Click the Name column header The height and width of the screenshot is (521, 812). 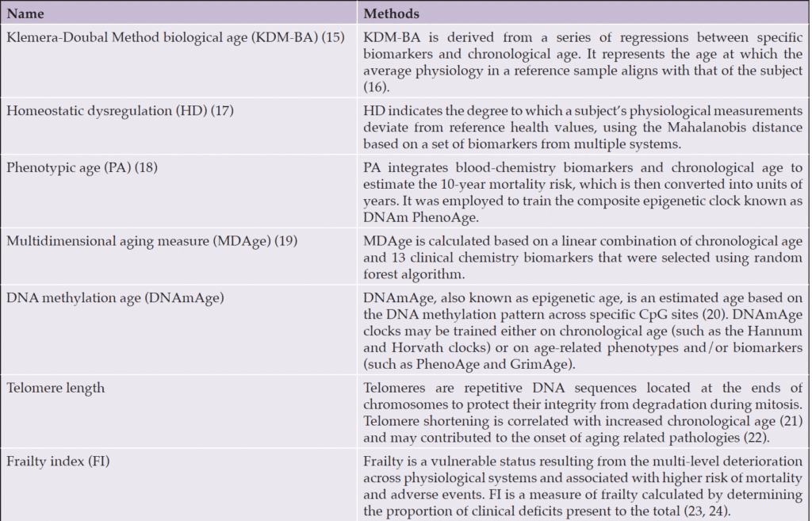25,13
